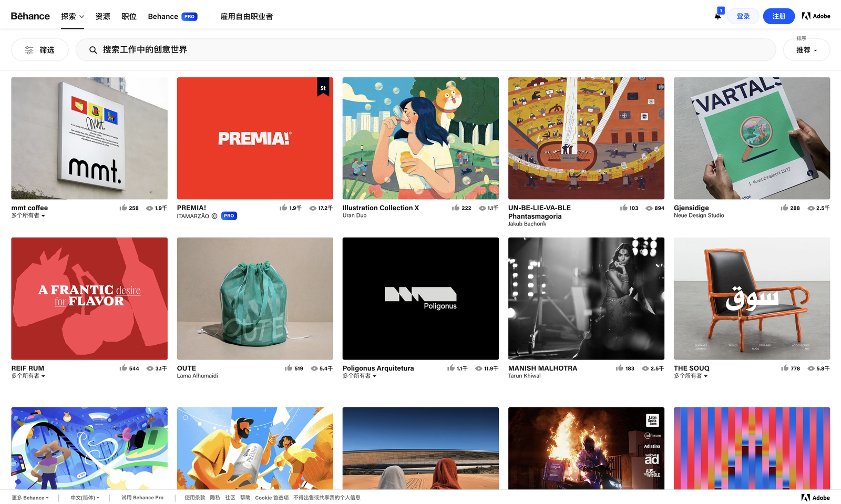Click the views eye icon for OUTE
This screenshot has height=504, width=841.
pyautogui.click(x=314, y=368)
